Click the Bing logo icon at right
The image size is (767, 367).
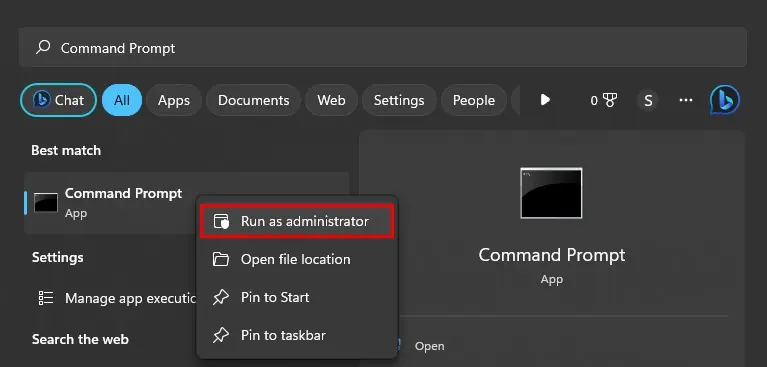point(724,100)
